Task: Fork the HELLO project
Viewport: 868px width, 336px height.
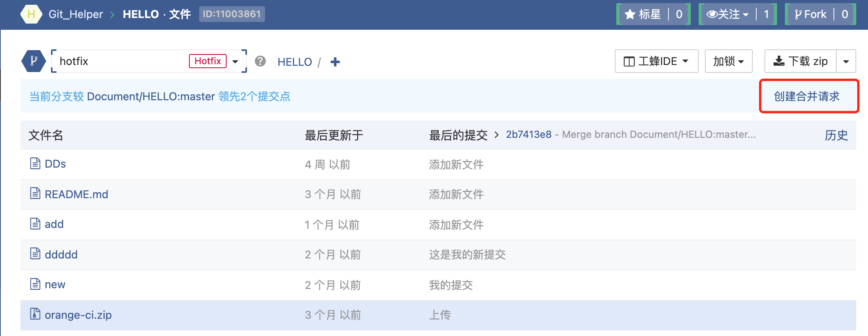Action: pos(810,14)
